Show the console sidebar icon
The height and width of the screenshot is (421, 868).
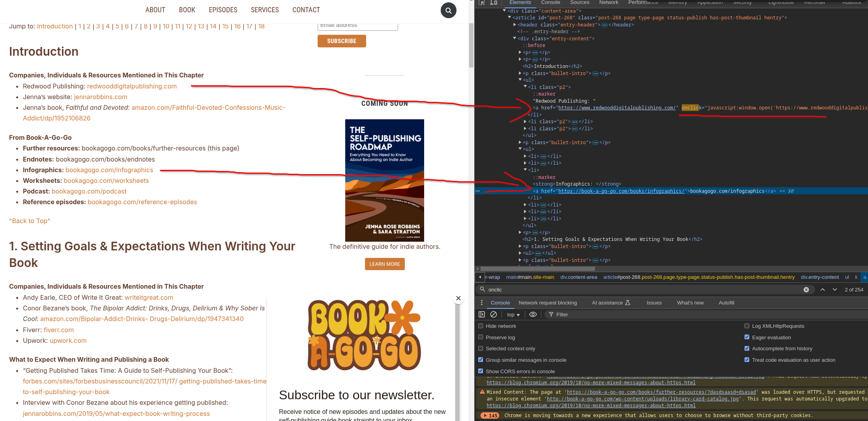point(482,314)
